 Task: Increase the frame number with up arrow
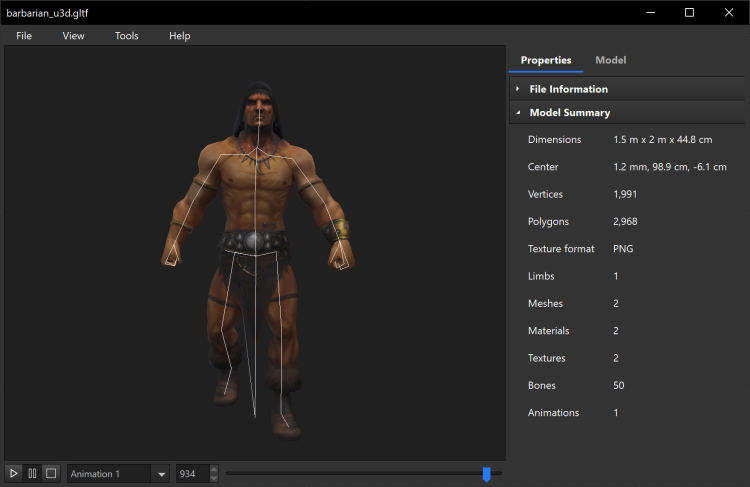click(x=213, y=469)
